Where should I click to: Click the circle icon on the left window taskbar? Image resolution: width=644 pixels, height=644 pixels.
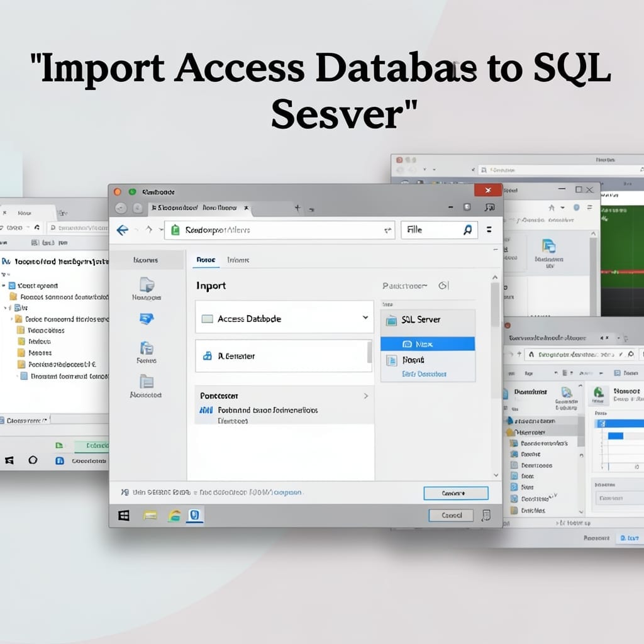33,460
